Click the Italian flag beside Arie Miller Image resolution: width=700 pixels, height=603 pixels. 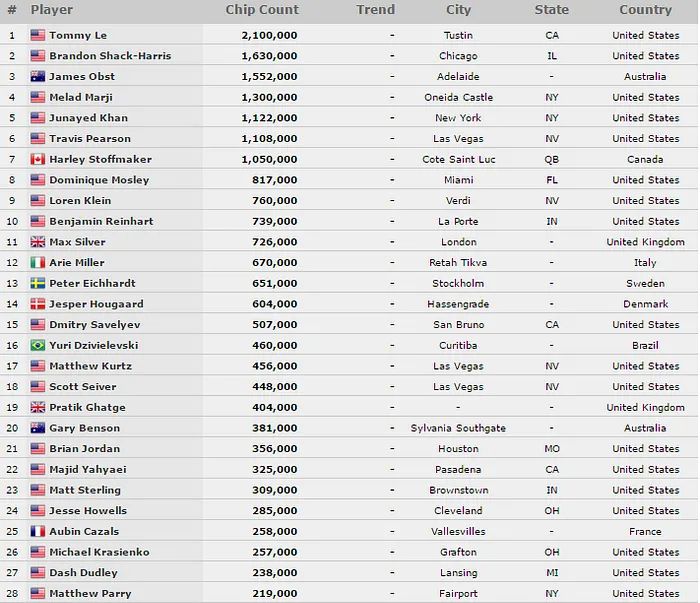[x=38, y=262]
